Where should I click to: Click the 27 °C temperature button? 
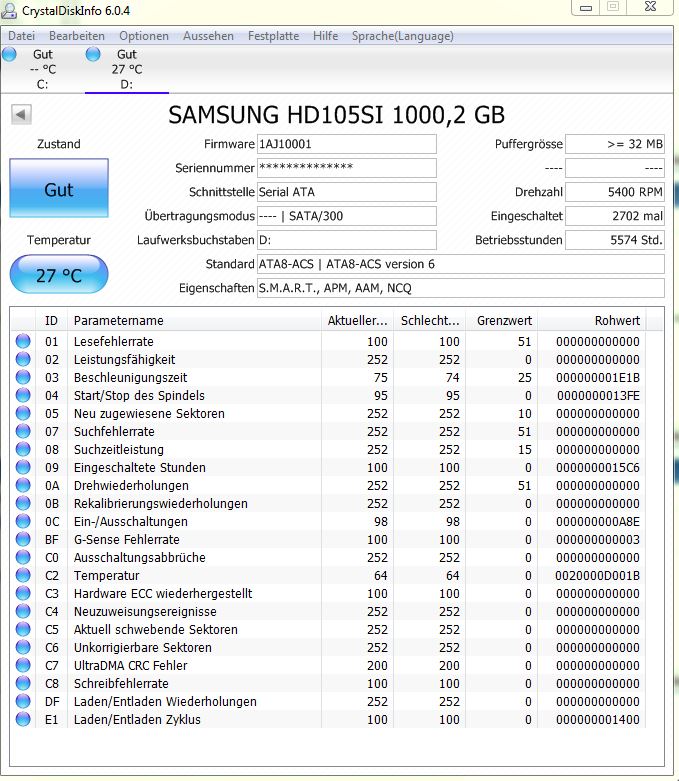[x=59, y=274]
